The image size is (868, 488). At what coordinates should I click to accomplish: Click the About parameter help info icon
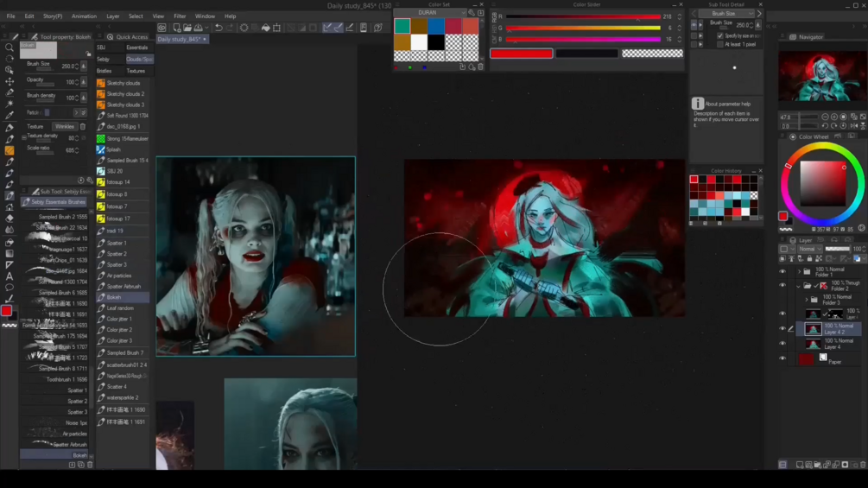(698, 104)
